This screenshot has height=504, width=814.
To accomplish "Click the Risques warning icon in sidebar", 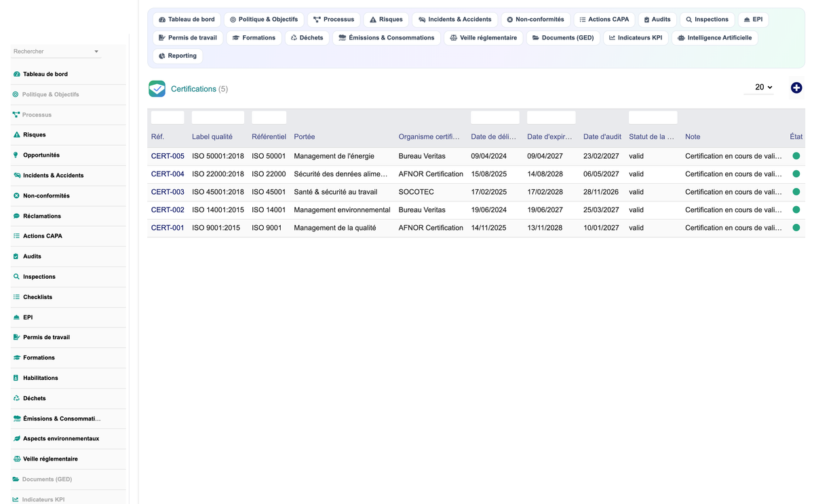I will pos(16,135).
